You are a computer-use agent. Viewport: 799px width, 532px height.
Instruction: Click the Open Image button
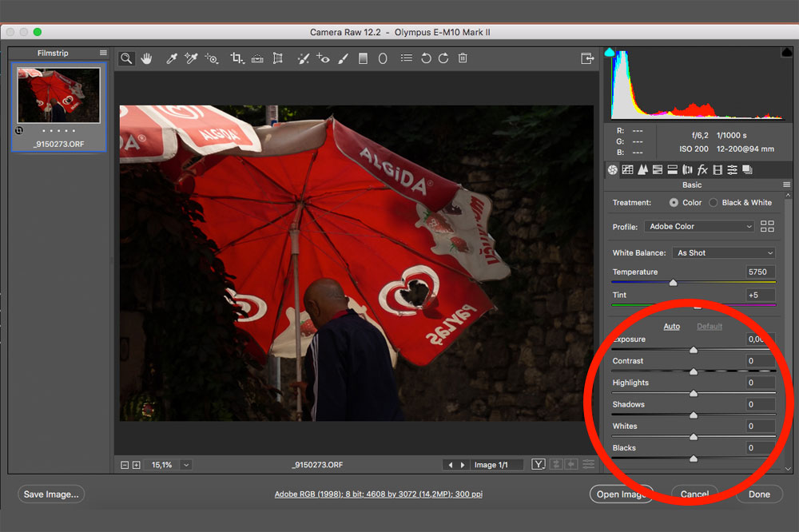pos(621,494)
